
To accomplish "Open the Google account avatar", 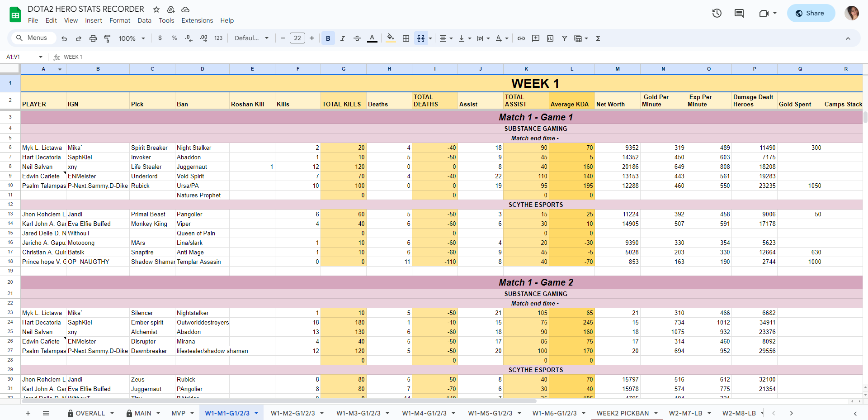I will click(x=852, y=13).
